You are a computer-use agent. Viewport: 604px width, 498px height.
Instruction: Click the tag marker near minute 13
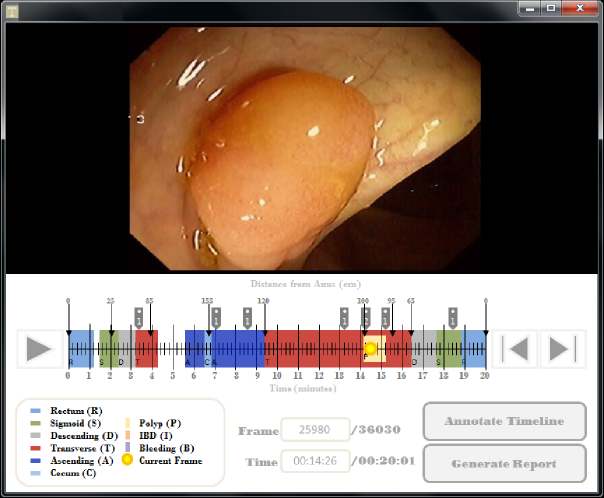tap(344, 318)
